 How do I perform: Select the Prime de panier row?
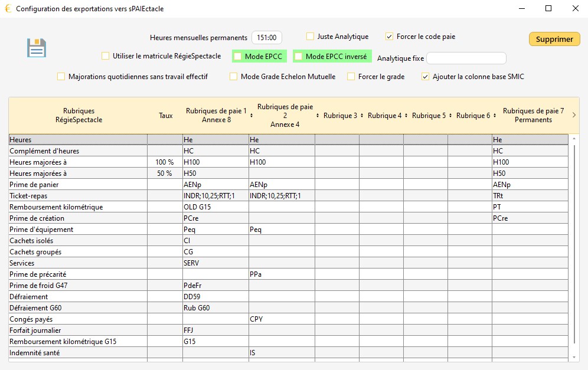pos(77,185)
